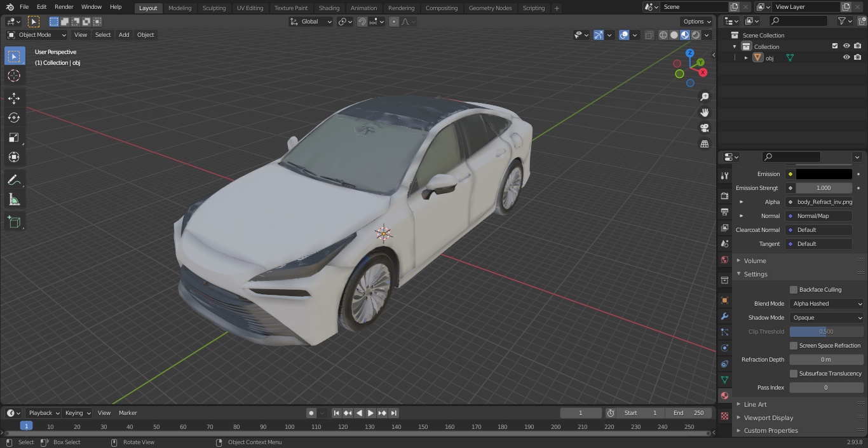Open the timeline Marker menu
This screenshot has width=868, height=448.
[x=128, y=413]
